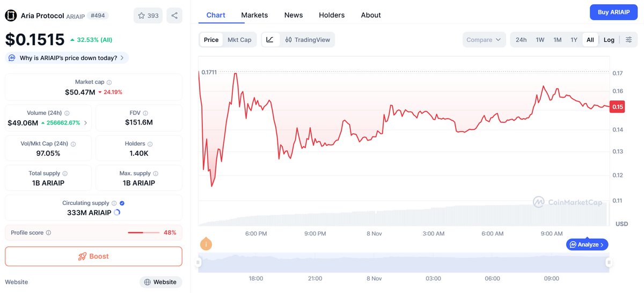Open chart settings sliders icon
Screen dimensions: 644x293
pyautogui.click(x=628, y=40)
